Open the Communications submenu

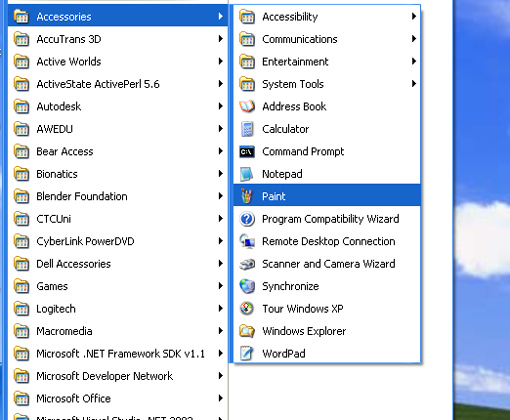327,39
